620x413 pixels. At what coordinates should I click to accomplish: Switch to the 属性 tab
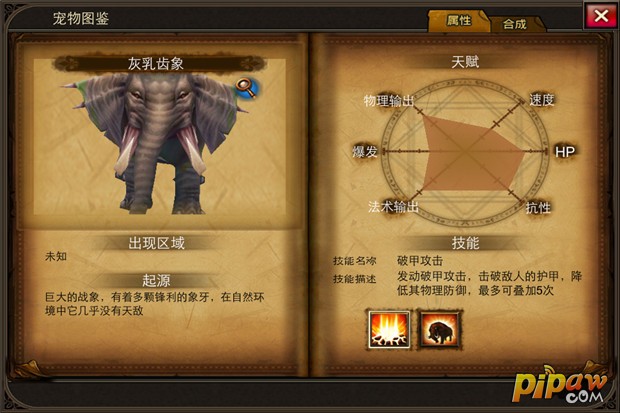click(x=459, y=21)
